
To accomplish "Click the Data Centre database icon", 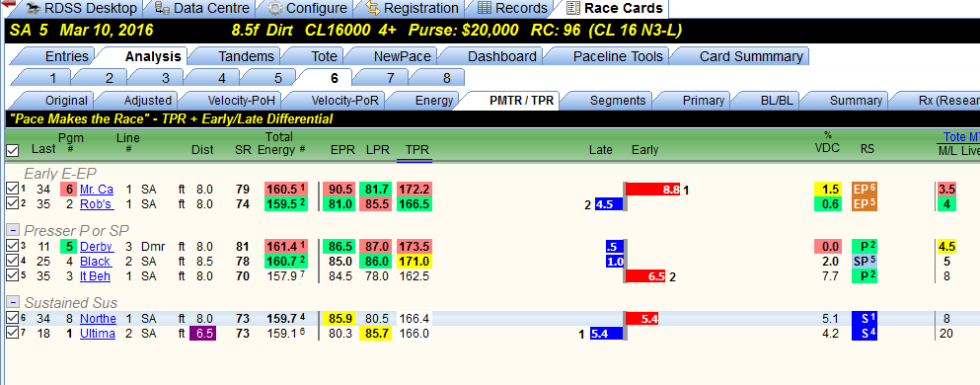I will [x=162, y=8].
